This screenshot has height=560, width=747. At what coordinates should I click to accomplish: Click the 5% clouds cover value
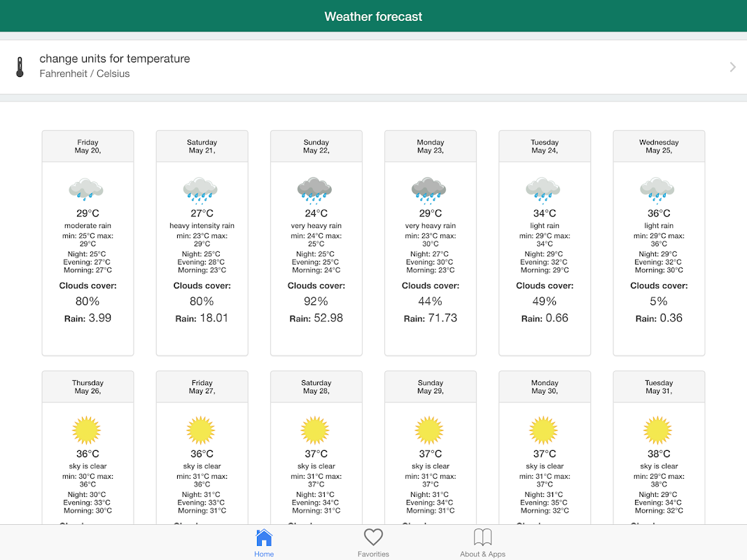(659, 302)
